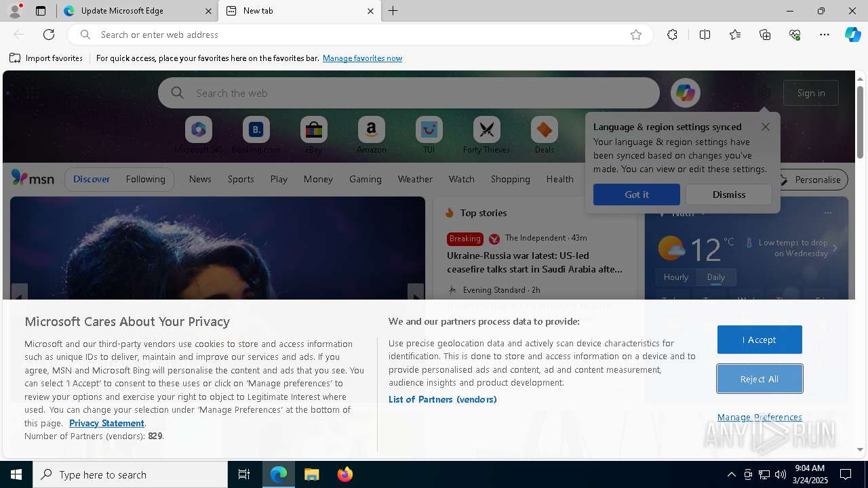Select the Following feed tab
Screen dimensions: 868x488
pos(145,179)
